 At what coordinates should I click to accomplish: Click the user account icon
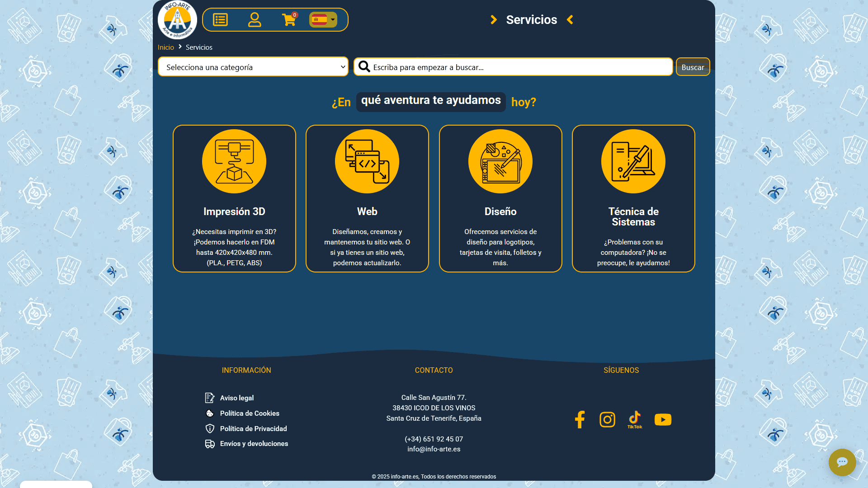[x=255, y=20]
